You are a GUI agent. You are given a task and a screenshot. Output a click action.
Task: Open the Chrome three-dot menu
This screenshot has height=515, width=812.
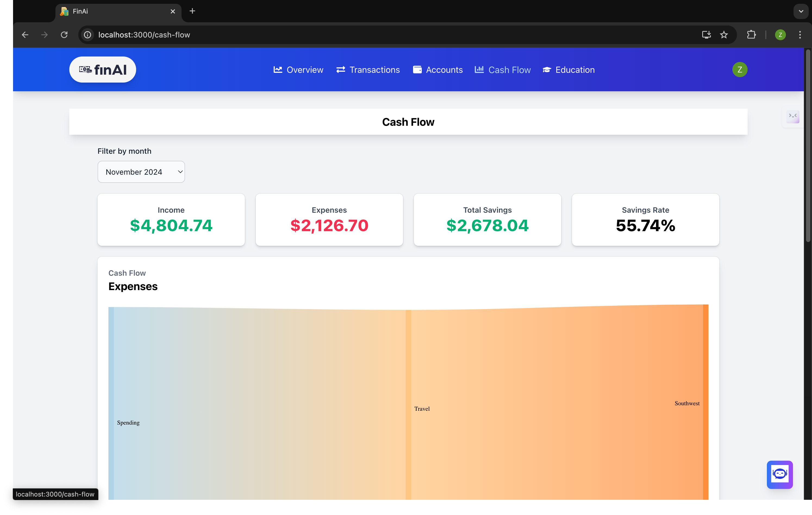coord(800,35)
